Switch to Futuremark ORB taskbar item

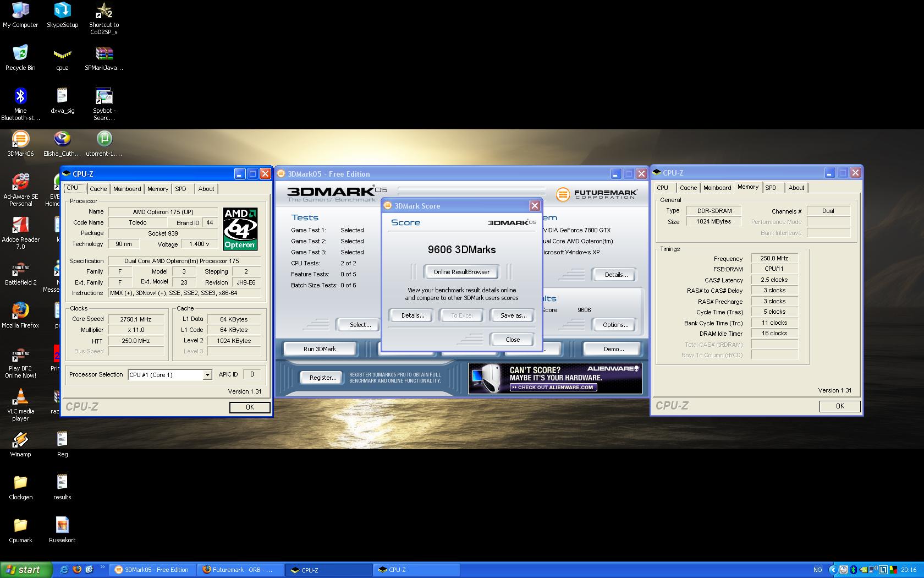pos(242,570)
